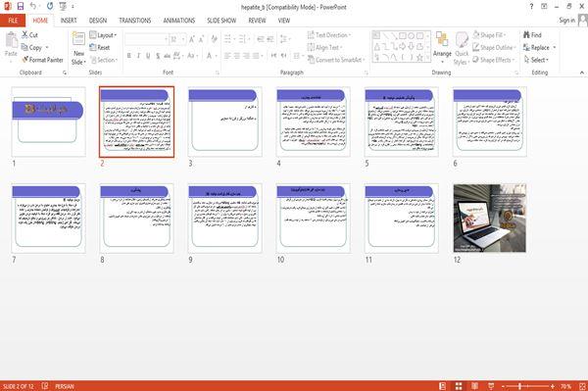This screenshot has width=588, height=391.
Task: Click the Format Painter tool
Action: (42, 60)
